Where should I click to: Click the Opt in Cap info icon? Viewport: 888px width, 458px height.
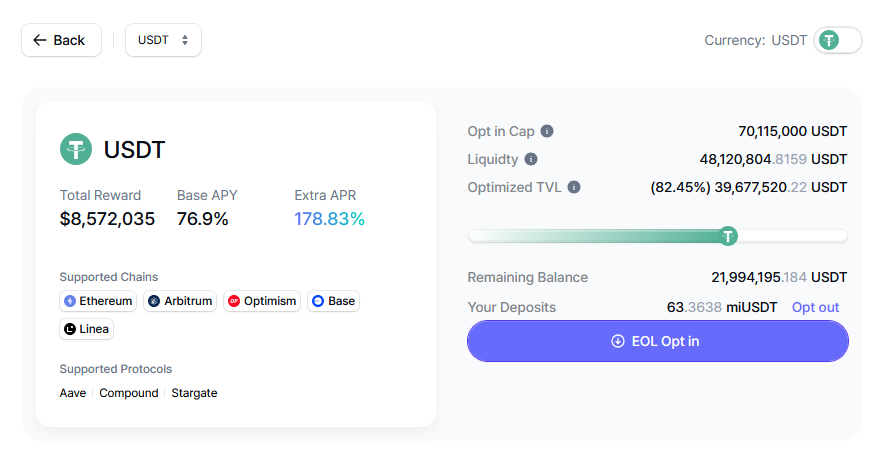[x=547, y=131]
